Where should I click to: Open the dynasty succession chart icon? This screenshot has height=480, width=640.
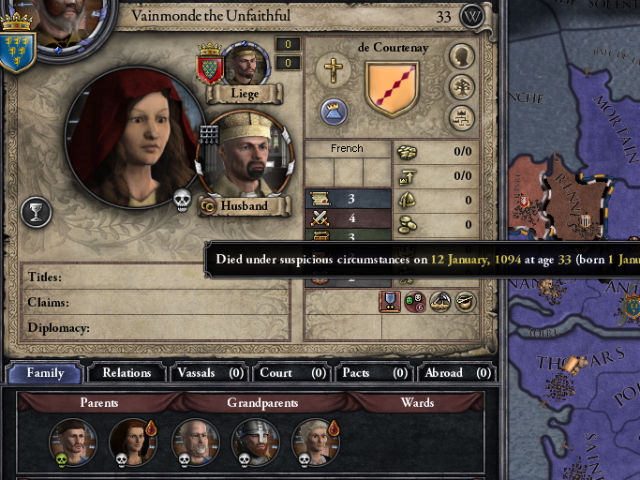pyautogui.click(x=462, y=118)
